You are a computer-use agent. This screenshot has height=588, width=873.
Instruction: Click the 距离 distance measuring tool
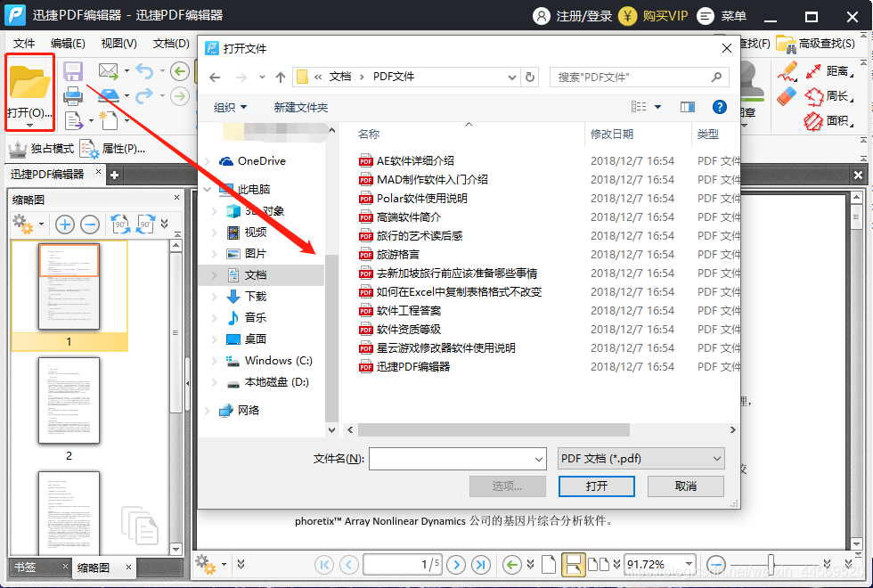pyautogui.click(x=829, y=70)
